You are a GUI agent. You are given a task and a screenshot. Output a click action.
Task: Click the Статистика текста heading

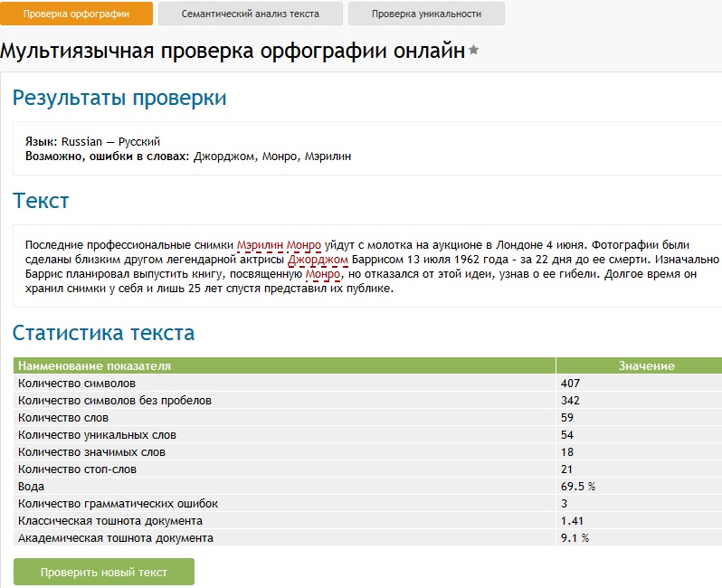(104, 333)
